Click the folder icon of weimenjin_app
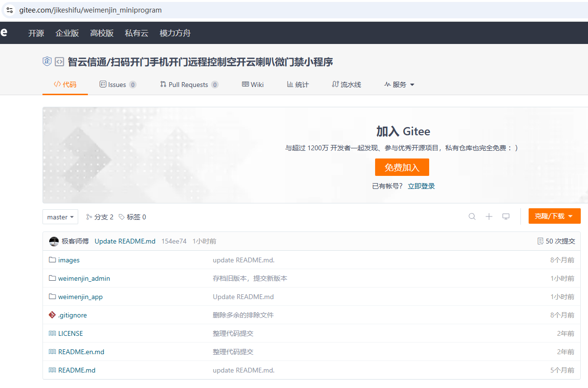 pos(53,297)
